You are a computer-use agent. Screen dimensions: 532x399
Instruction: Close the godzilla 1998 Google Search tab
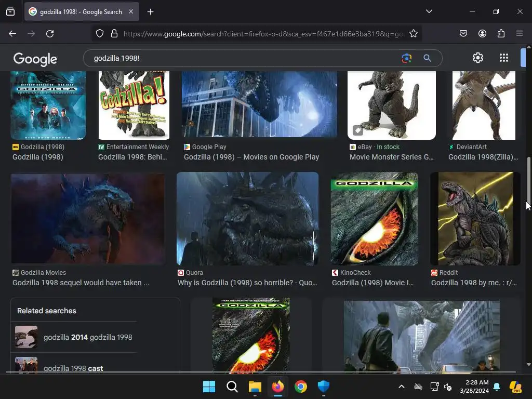131,11
